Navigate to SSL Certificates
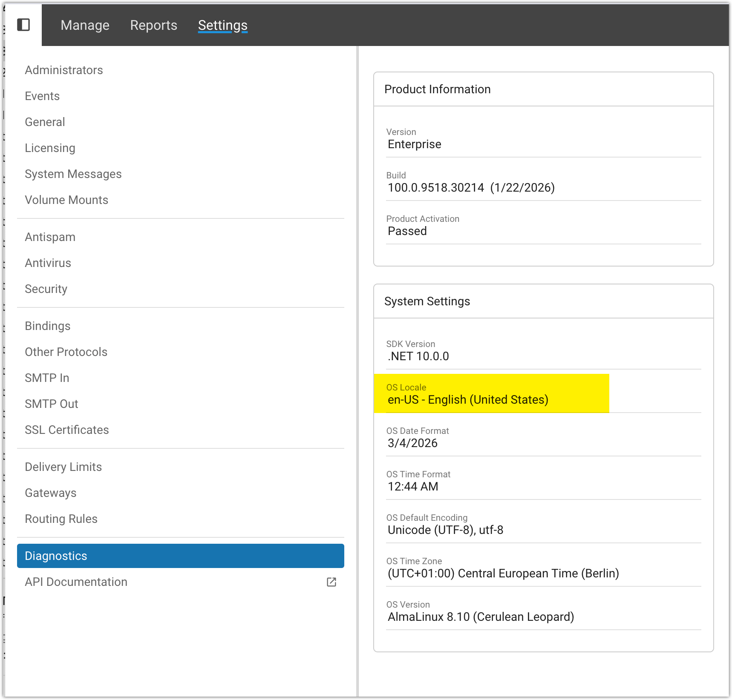This screenshot has height=700, width=732. (x=67, y=430)
